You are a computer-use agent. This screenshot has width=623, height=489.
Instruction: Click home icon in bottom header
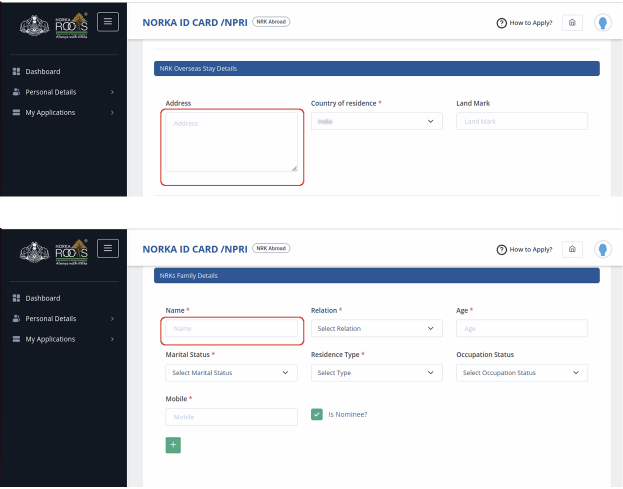572,249
